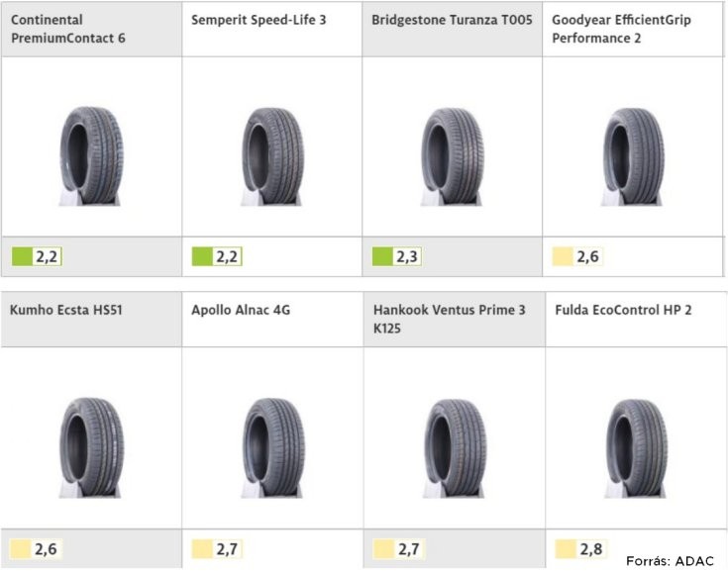Open the Apollo Alnac 4G tire photo
The width and height of the screenshot is (728, 574).
(x=272, y=447)
